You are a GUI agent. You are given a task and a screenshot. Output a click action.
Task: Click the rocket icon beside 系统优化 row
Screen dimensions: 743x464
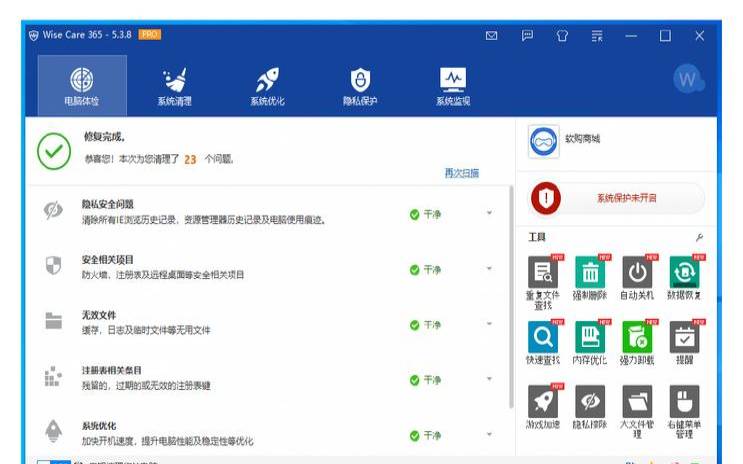[x=53, y=431]
